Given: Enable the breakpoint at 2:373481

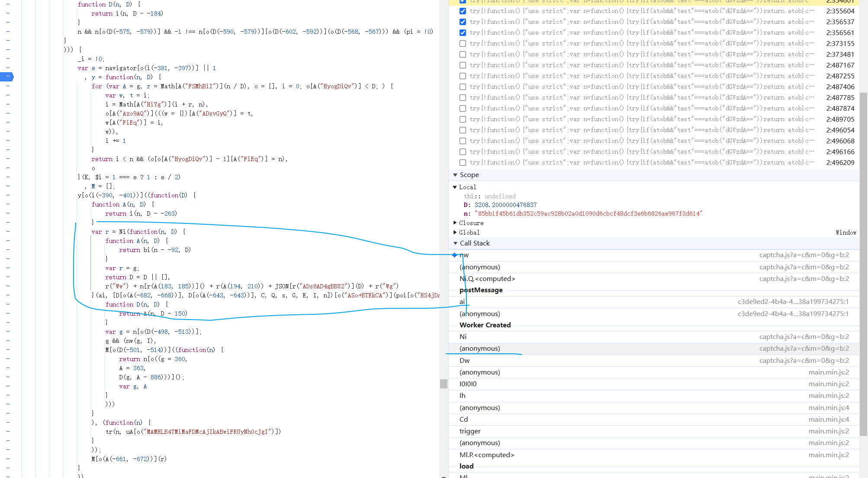Looking at the screenshot, I should click(x=463, y=54).
